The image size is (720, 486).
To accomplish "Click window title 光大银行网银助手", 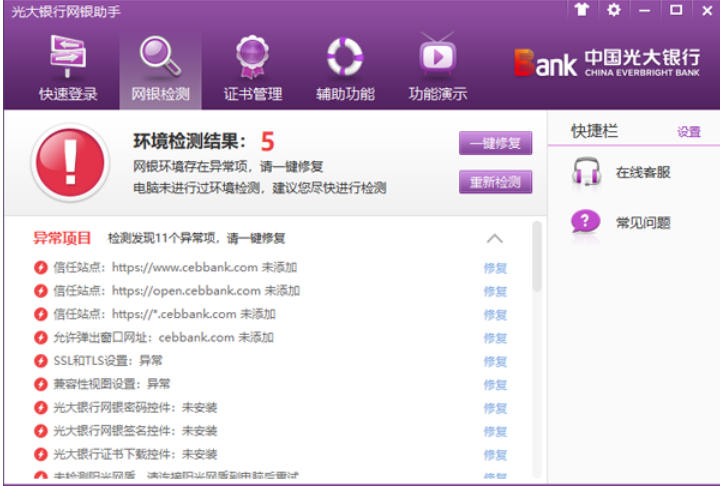I will [66, 11].
